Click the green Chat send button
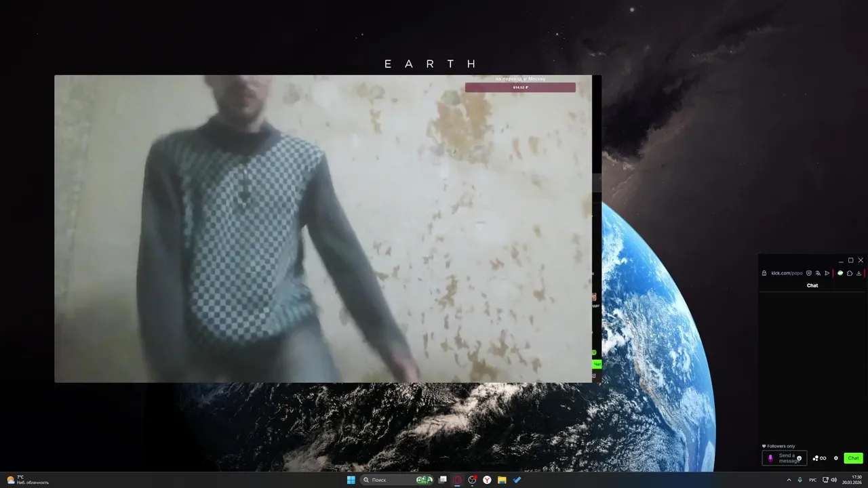 [853, 458]
